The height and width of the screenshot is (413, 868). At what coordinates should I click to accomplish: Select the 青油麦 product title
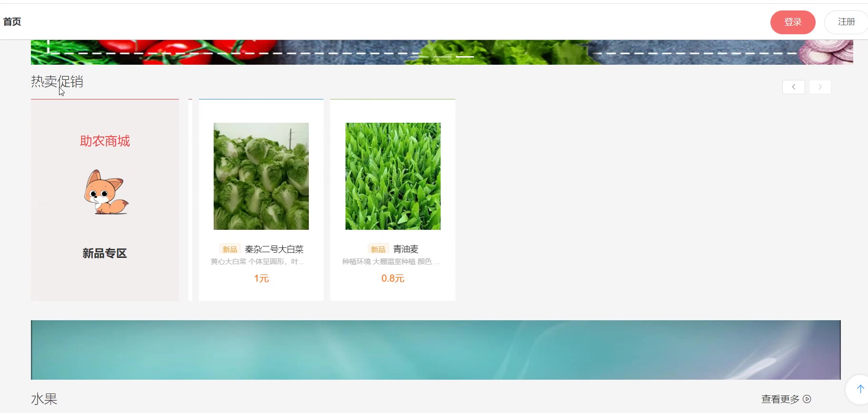pyautogui.click(x=406, y=249)
